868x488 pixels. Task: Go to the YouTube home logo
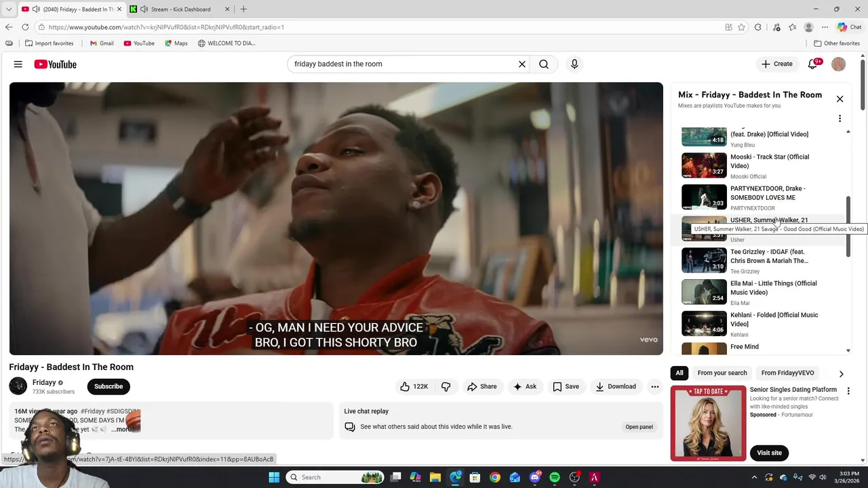coord(55,64)
